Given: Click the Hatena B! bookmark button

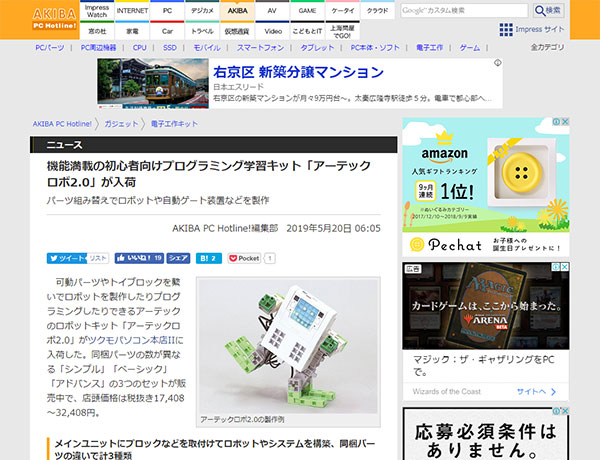Looking at the screenshot, I should tap(208, 258).
